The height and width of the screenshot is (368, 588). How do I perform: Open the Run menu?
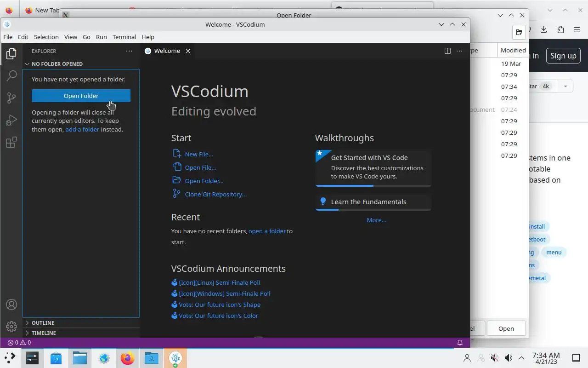pyautogui.click(x=102, y=37)
